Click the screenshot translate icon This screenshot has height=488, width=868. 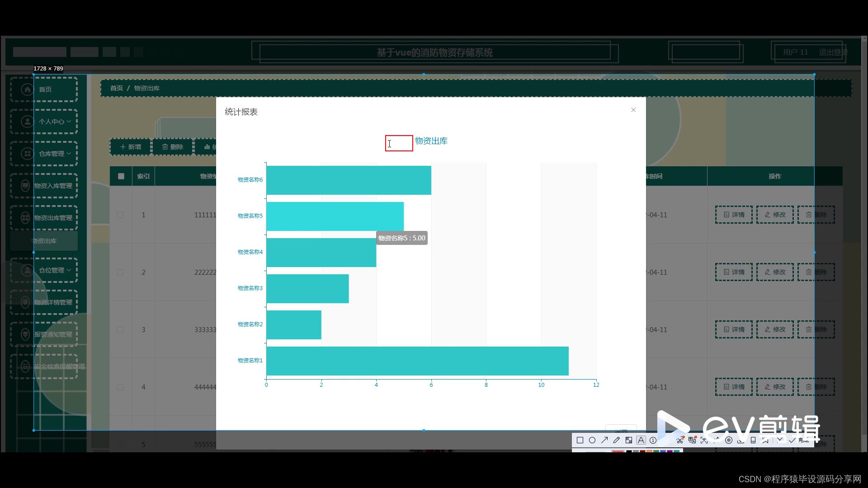[x=692, y=440]
